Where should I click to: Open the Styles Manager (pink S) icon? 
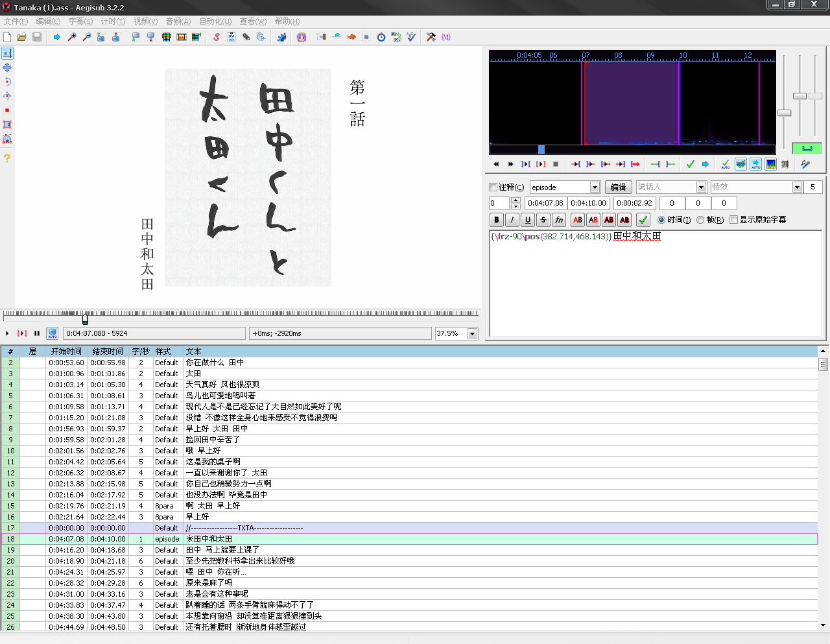tap(217, 37)
